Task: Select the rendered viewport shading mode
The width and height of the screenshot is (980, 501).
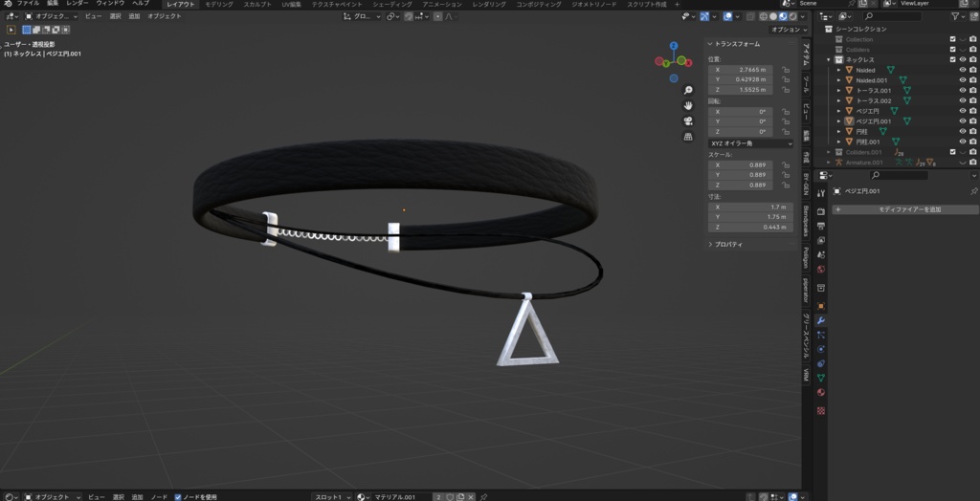Action: (x=792, y=16)
